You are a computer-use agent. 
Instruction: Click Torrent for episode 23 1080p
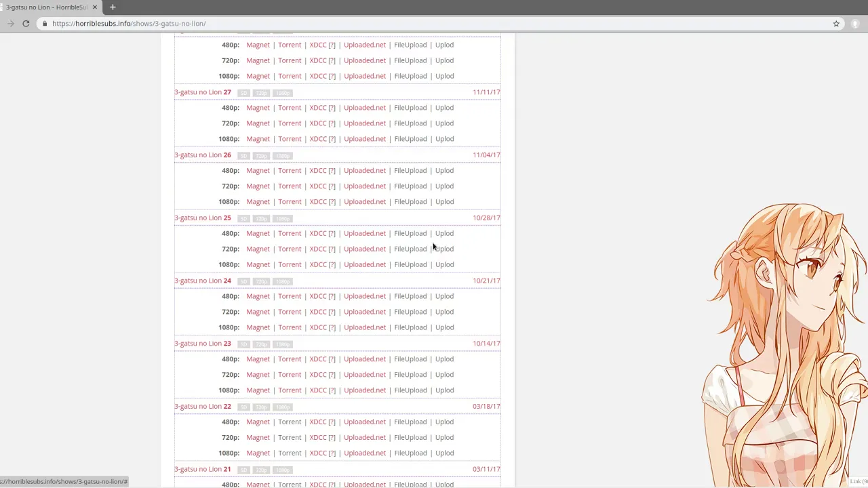coord(290,390)
